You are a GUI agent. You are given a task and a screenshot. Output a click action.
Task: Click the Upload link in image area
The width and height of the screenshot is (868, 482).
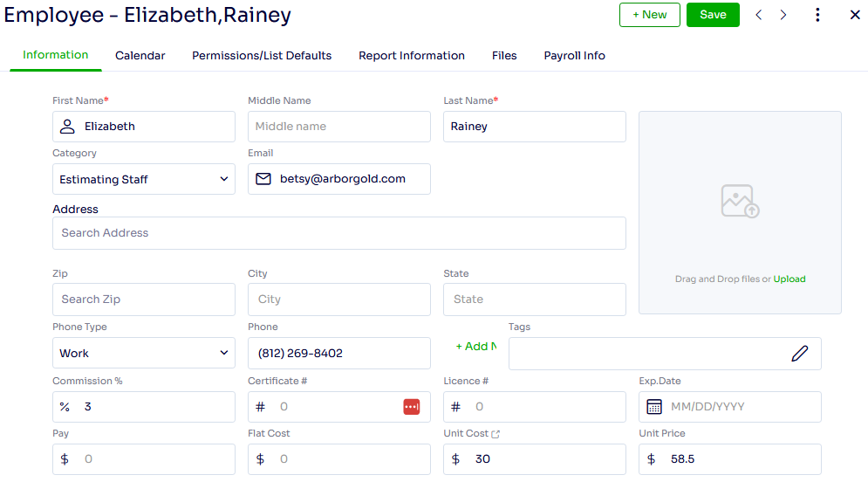click(789, 279)
